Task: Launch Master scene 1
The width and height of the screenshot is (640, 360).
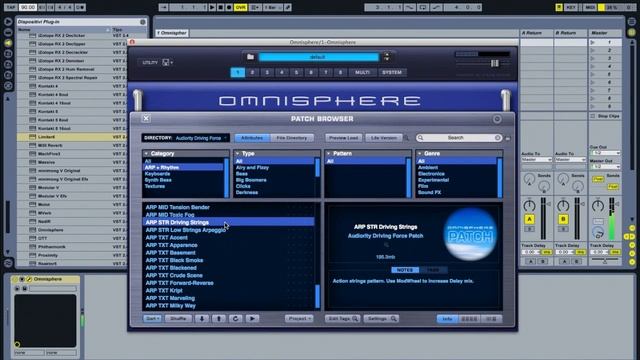Action: [593, 42]
